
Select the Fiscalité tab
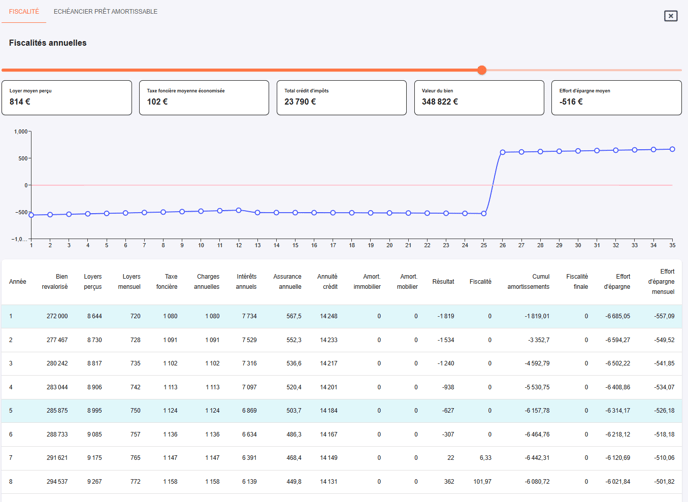pyautogui.click(x=24, y=12)
